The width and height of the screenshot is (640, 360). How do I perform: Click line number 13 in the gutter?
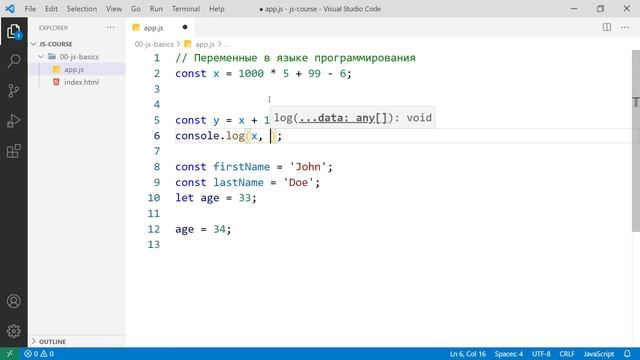[x=153, y=244]
